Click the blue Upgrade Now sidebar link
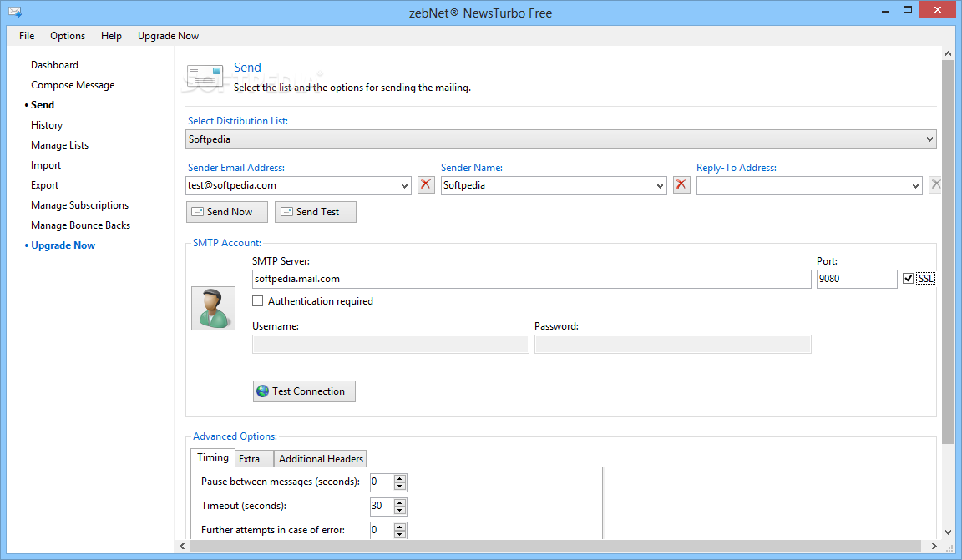 [63, 245]
